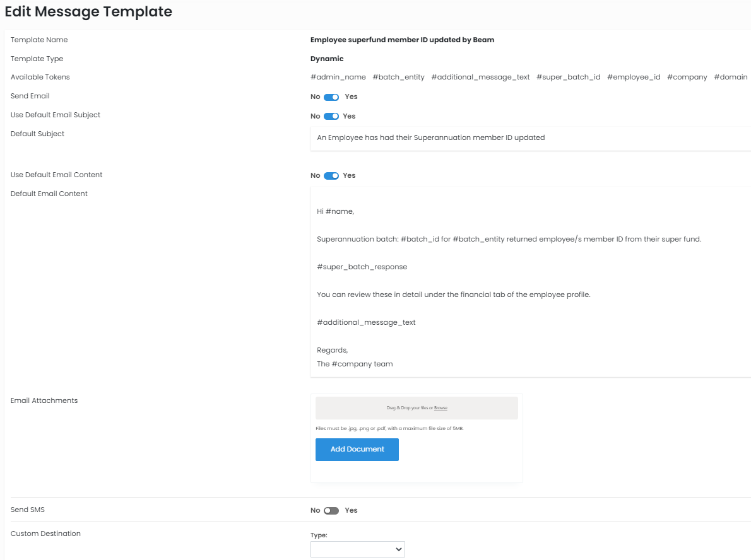The image size is (751, 560).
Task: Click the Add Document button
Action: click(x=357, y=450)
